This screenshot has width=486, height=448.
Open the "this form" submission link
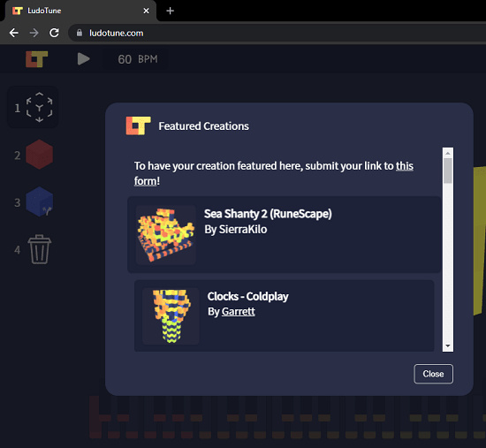(274, 173)
